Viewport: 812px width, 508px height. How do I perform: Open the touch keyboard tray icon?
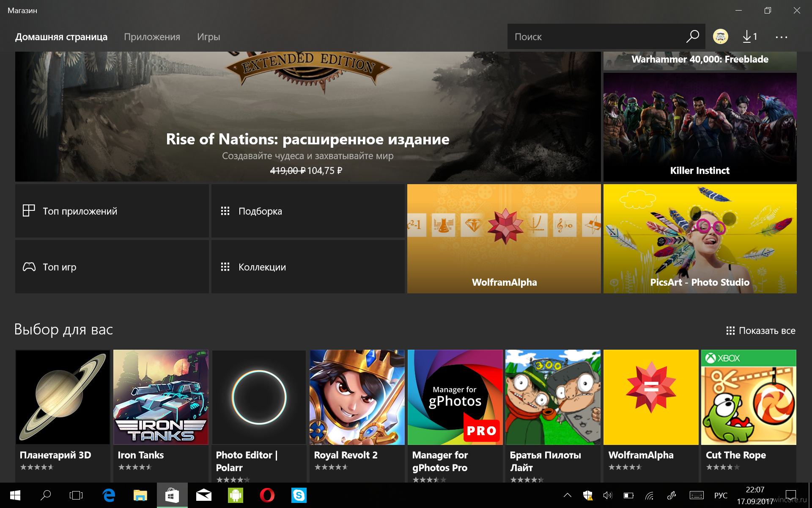point(697,495)
